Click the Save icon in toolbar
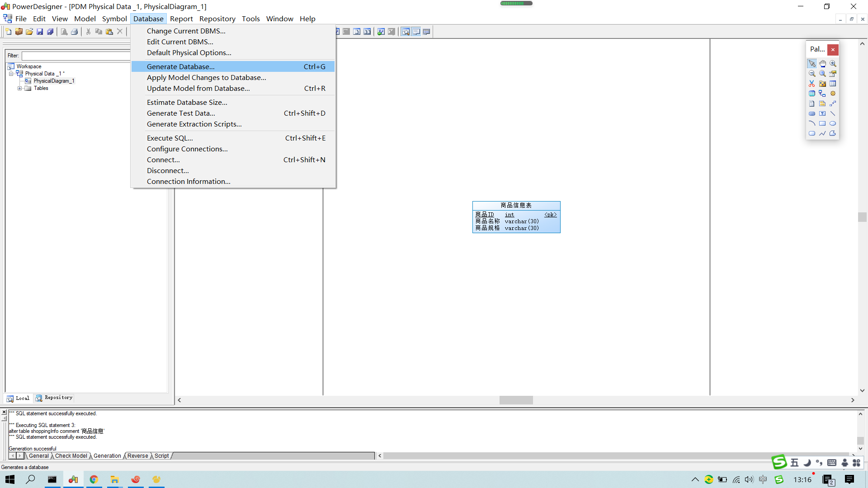Viewport: 868px width, 488px height. (x=40, y=32)
